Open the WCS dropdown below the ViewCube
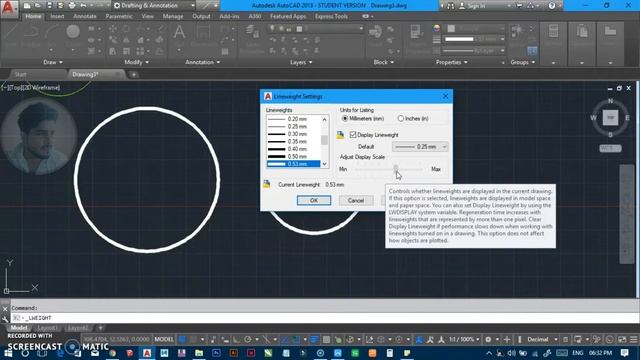 611,149
